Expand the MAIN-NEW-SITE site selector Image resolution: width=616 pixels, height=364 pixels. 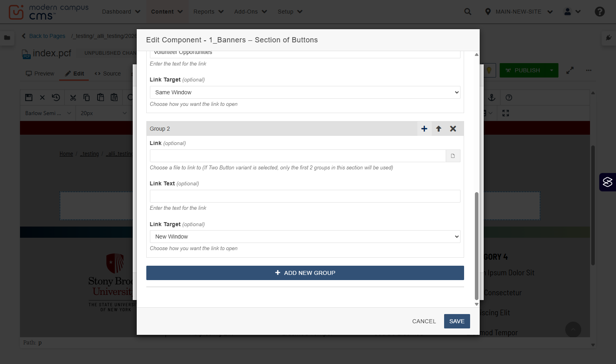tap(518, 12)
